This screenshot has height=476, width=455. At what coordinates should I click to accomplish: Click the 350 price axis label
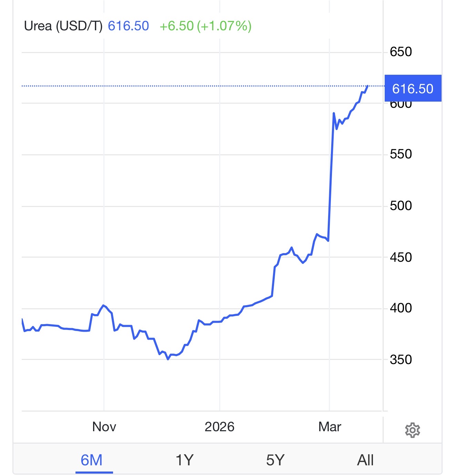(x=401, y=360)
